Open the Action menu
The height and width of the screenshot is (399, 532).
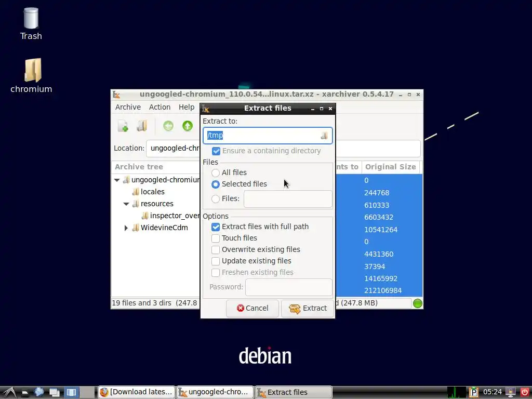tap(160, 107)
